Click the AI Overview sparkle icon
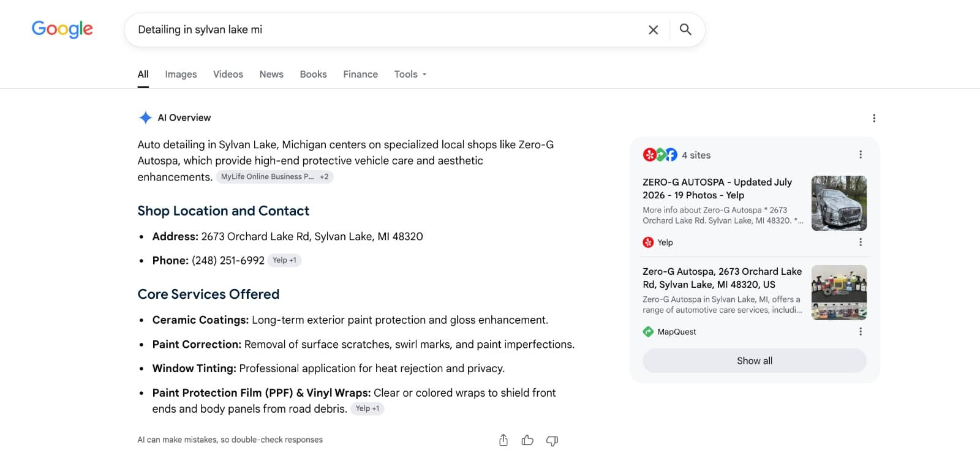The width and height of the screenshot is (980, 461). pos(145,118)
